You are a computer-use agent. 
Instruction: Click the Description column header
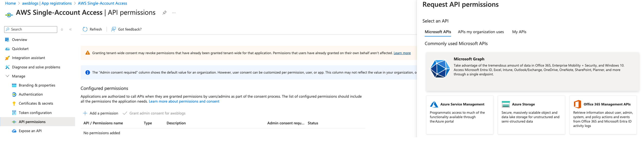[176, 123]
